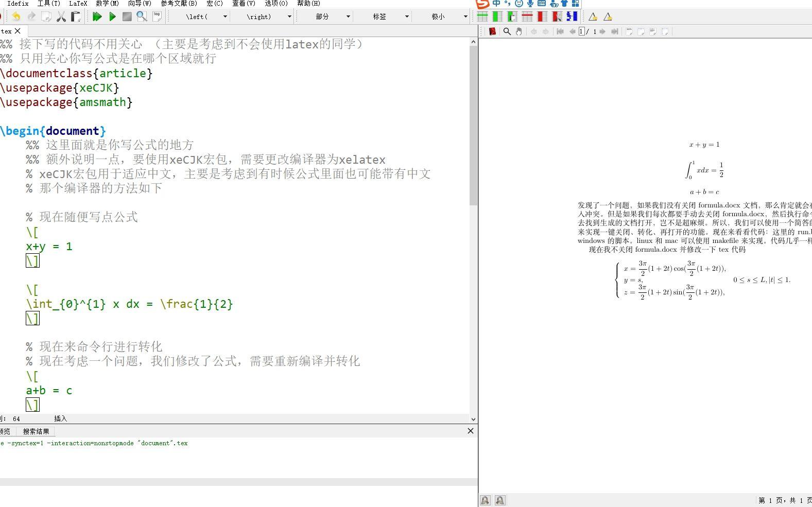Click the magnifier tool in PDF toolbar
This screenshot has height=507, width=812.
507,31
